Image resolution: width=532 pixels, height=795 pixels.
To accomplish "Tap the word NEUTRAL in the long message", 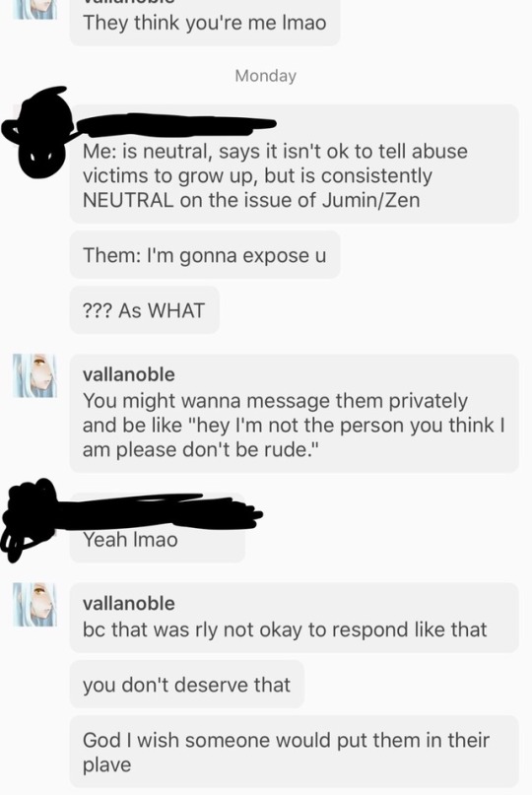I will (128, 200).
